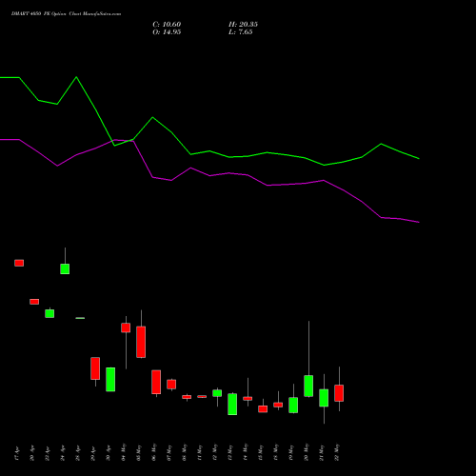The height and width of the screenshot is (476, 476).
Task: Click the red candle above 29 Apr
Action: click(x=95, y=368)
